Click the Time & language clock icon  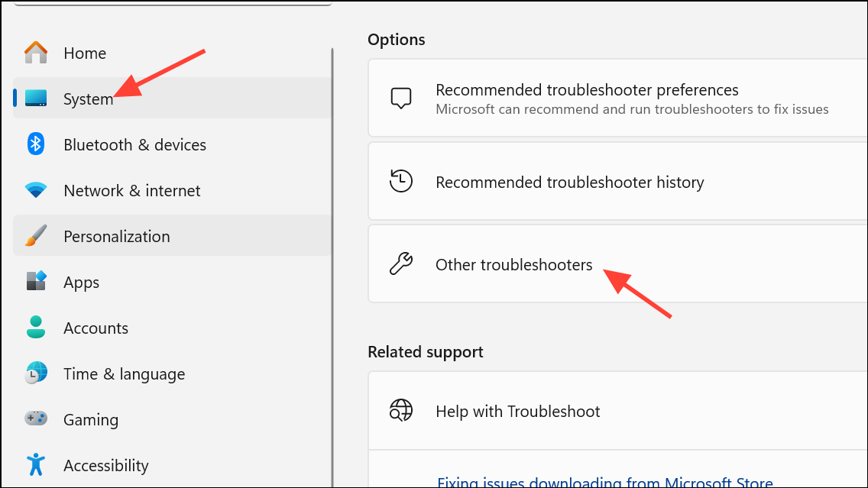pos(36,373)
